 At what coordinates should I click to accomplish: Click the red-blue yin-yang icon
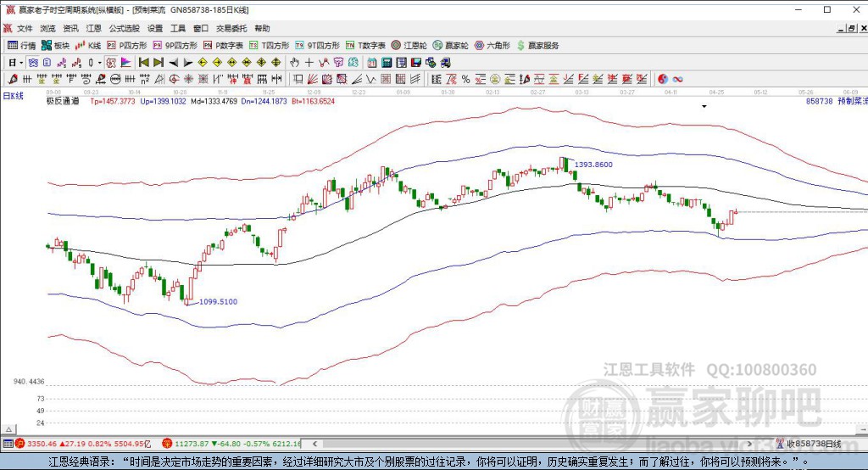click(x=663, y=79)
